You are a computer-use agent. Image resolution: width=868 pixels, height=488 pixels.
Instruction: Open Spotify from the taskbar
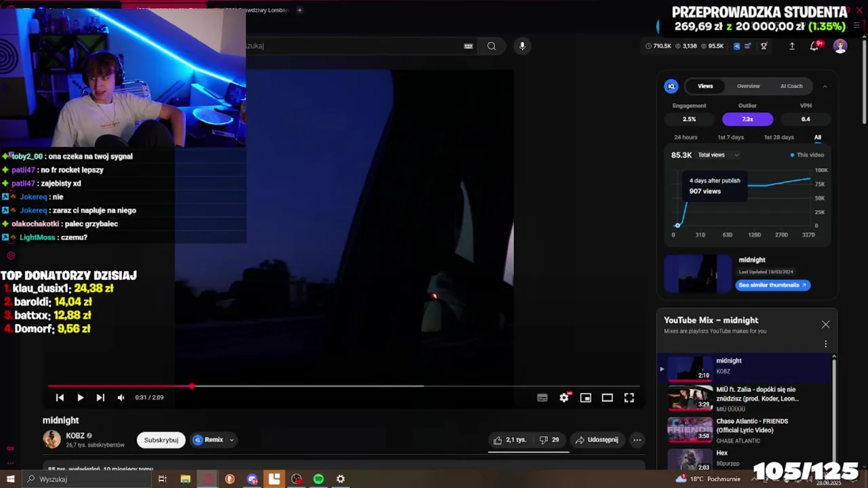319,479
